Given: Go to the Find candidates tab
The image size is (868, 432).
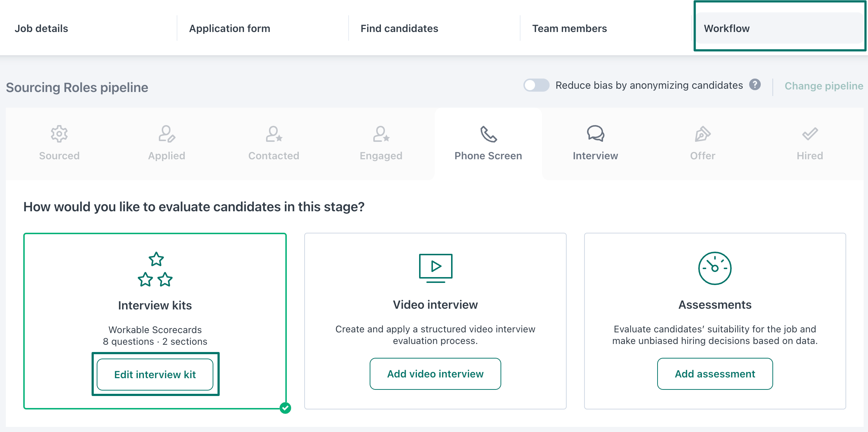Looking at the screenshot, I should tap(399, 28).
